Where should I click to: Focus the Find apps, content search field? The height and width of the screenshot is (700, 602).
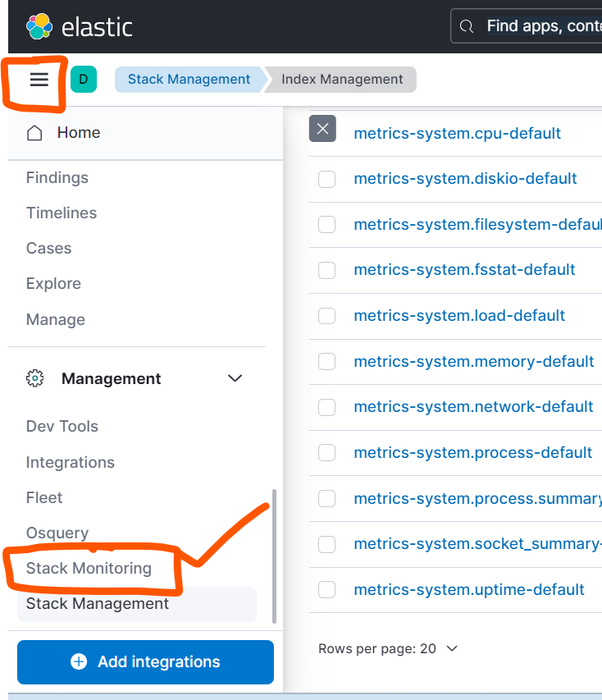click(527, 26)
